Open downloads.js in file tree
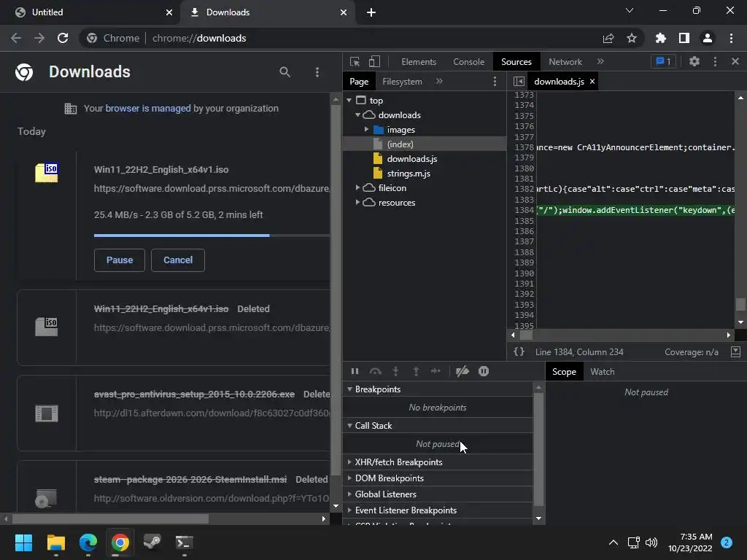Screen dimensions: 747x560 tap(411, 158)
